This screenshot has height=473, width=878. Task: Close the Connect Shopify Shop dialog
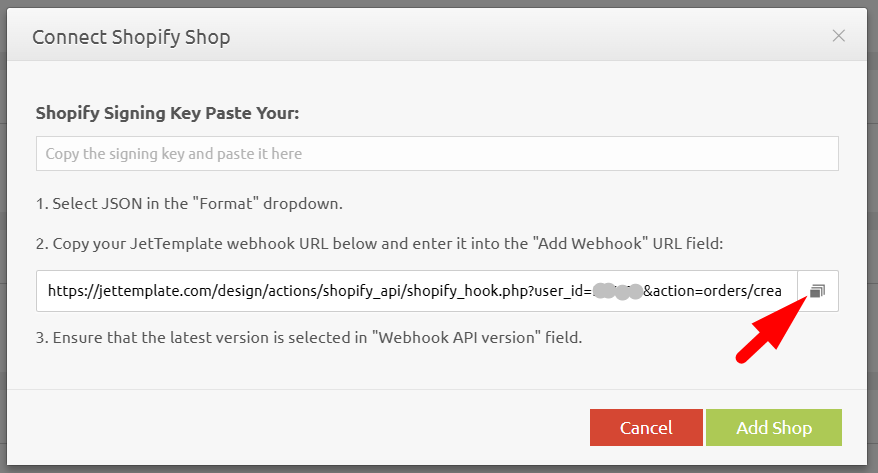(x=839, y=36)
